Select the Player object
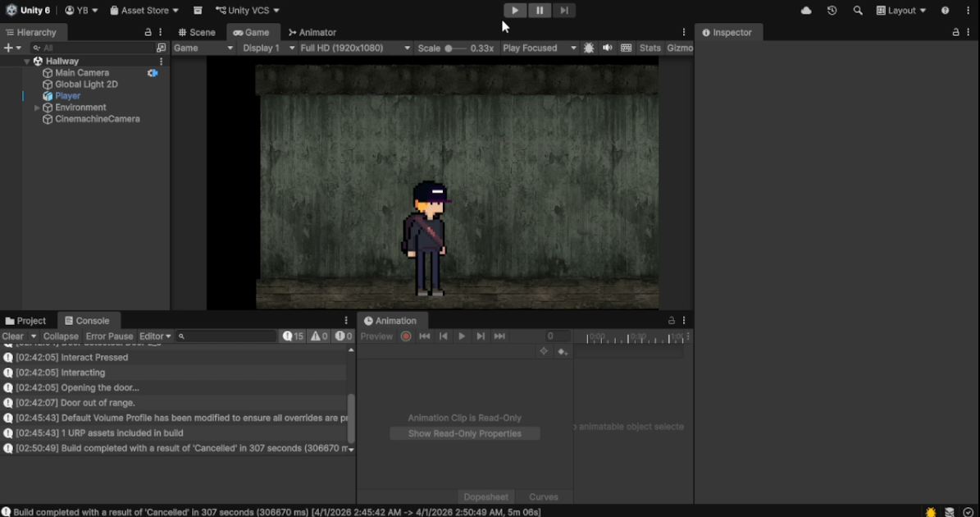The image size is (980, 517). point(67,96)
